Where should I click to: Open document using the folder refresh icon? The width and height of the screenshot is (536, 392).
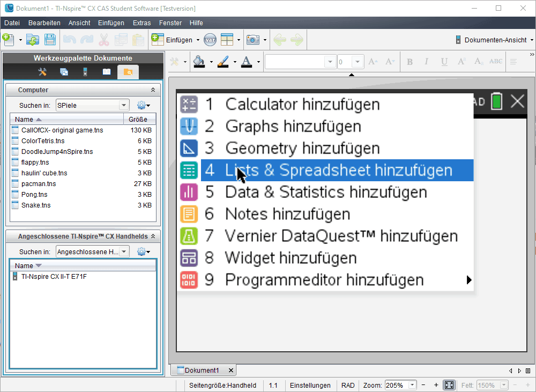pyautogui.click(x=33, y=40)
